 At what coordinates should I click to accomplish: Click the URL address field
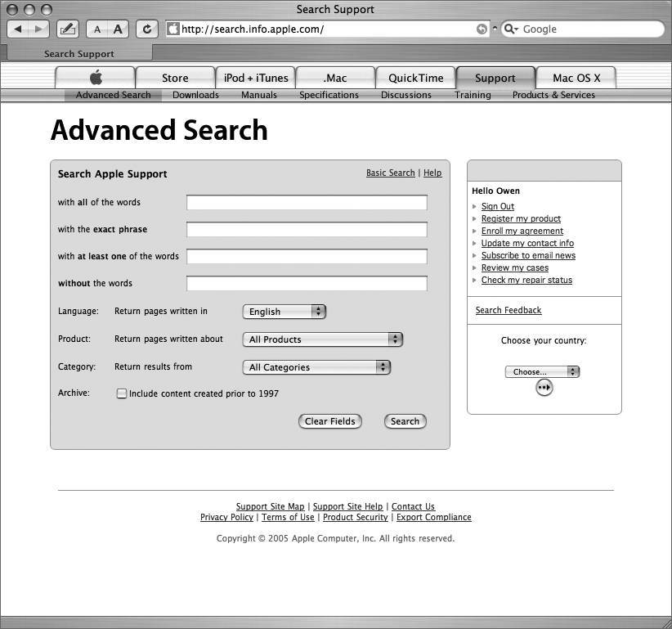pyautogui.click(x=328, y=29)
